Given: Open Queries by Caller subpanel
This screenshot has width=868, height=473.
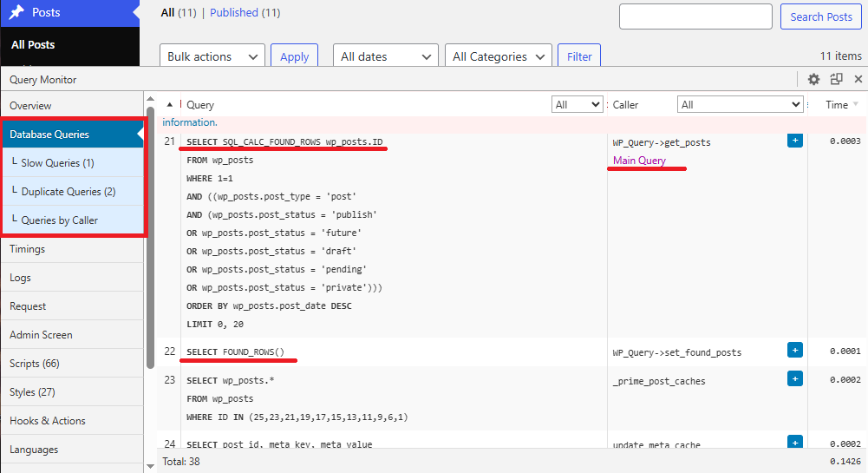Looking at the screenshot, I should pos(72,220).
